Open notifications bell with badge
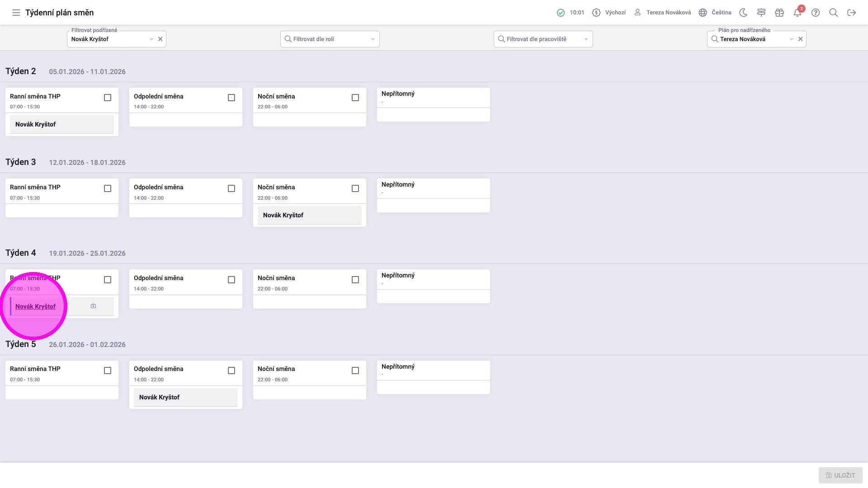The width and height of the screenshot is (868, 488). 797,13
